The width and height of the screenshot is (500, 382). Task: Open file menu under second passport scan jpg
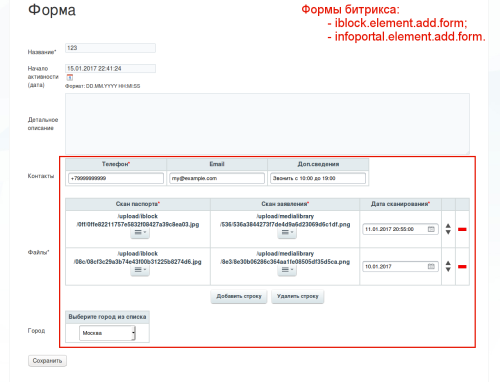pos(140,270)
